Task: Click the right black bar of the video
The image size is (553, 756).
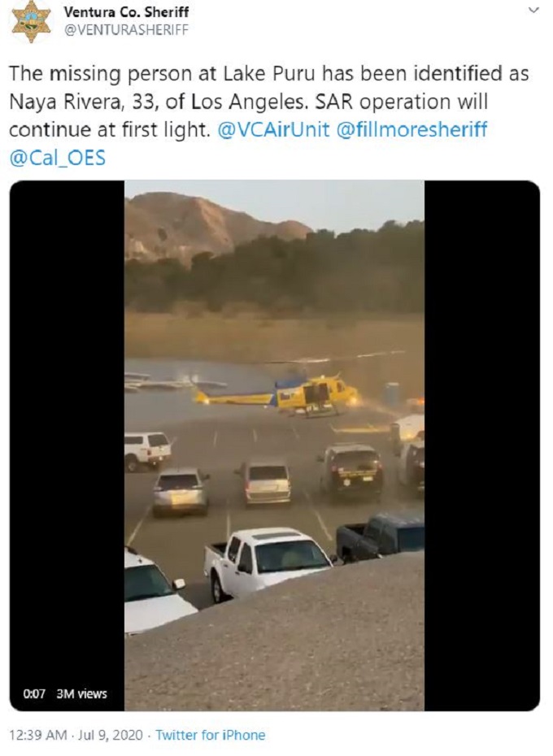Action: tap(482, 445)
